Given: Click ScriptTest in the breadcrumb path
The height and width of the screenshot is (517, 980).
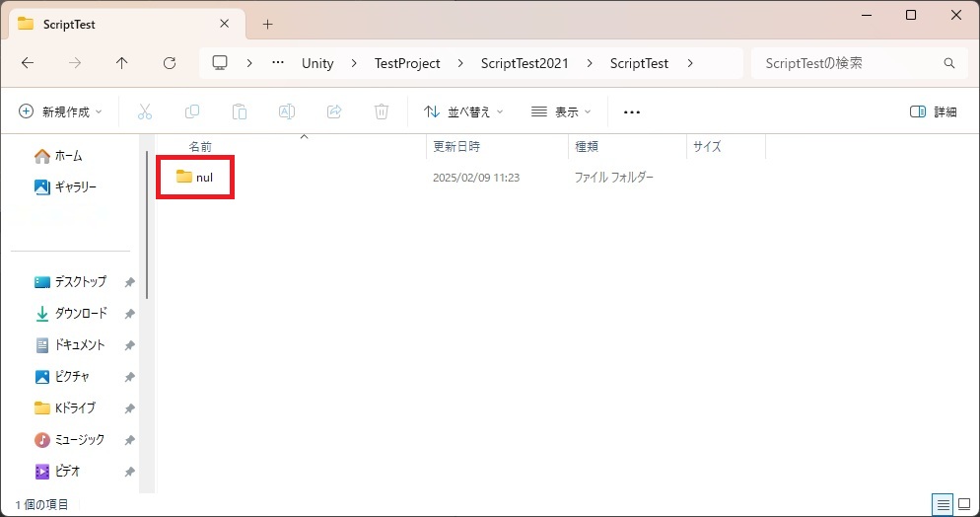Looking at the screenshot, I should coord(640,63).
